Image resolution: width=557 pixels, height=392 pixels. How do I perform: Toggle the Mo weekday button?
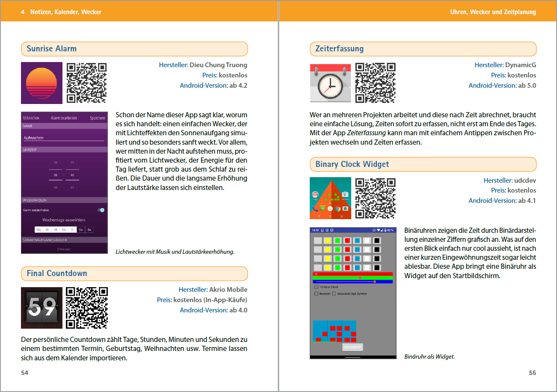tap(39, 230)
